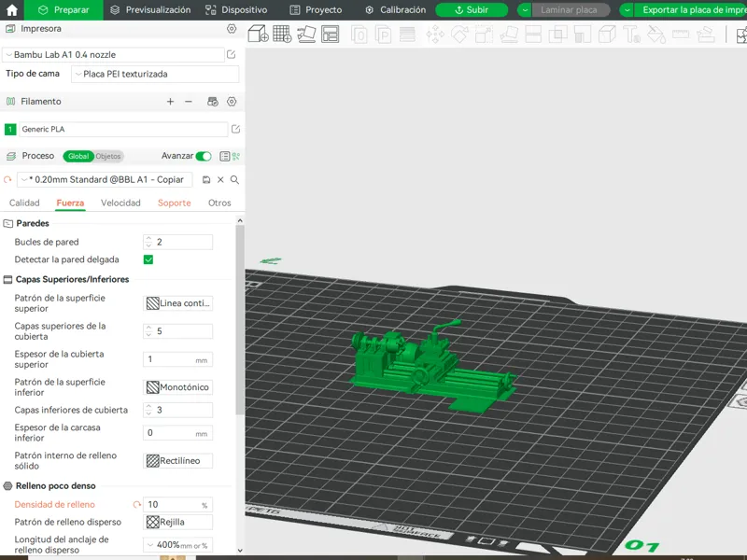Remove filament with minus icon

tap(189, 102)
